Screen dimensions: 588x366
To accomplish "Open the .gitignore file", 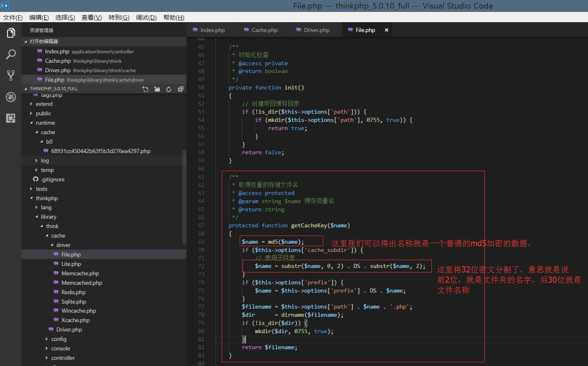I will pyautogui.click(x=52, y=179).
